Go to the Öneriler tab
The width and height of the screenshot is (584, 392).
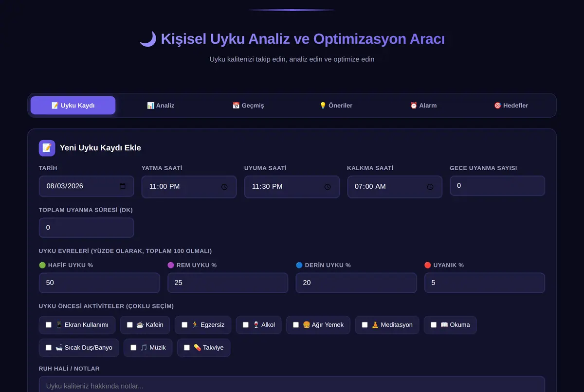tap(336, 106)
